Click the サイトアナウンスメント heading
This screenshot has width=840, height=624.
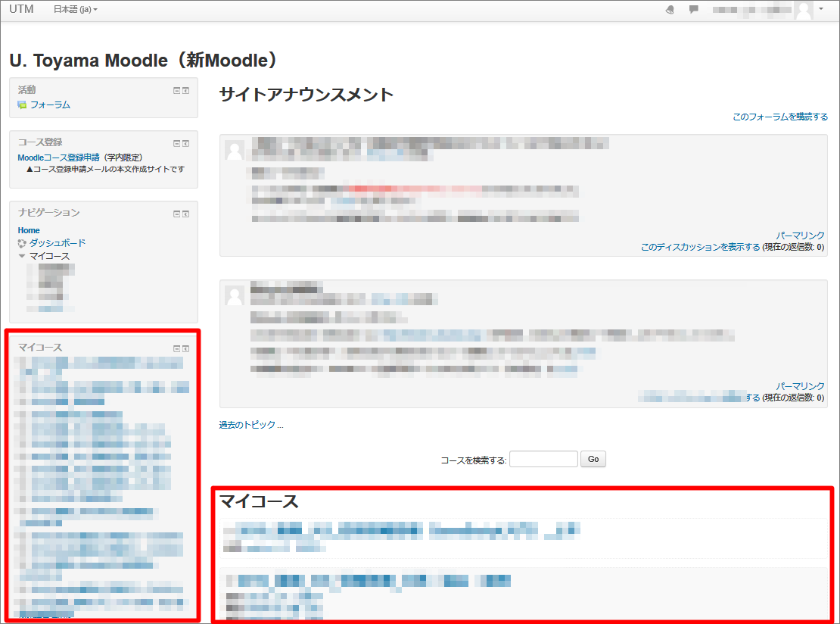(306, 95)
